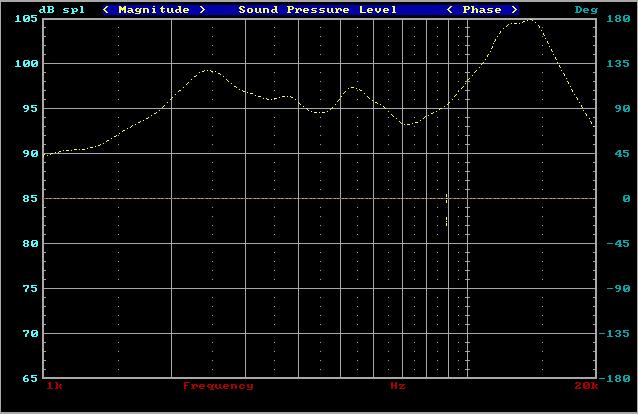Click the 0 degree phase value
The width and height of the screenshot is (638, 414).
click(x=626, y=198)
